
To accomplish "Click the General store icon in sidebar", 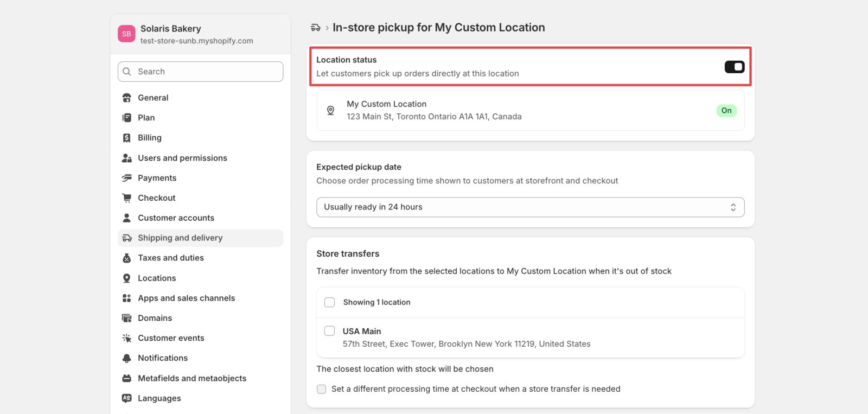I will pyautogui.click(x=126, y=98).
